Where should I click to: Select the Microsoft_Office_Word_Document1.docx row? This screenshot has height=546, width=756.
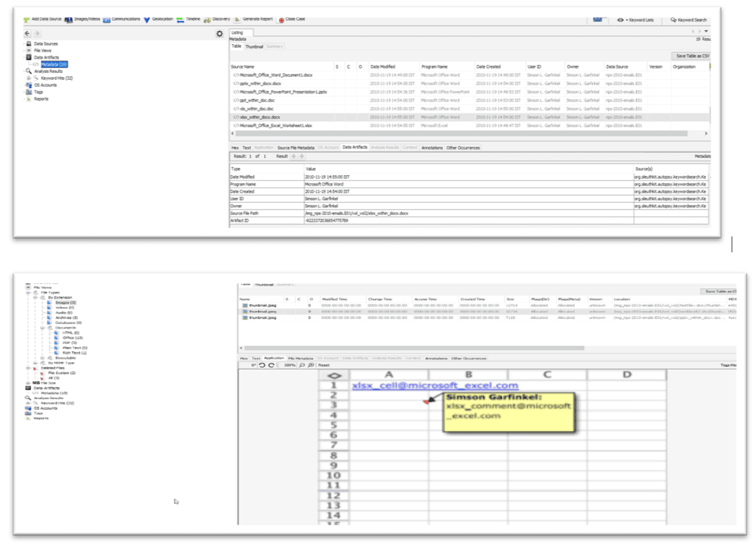tap(470, 75)
